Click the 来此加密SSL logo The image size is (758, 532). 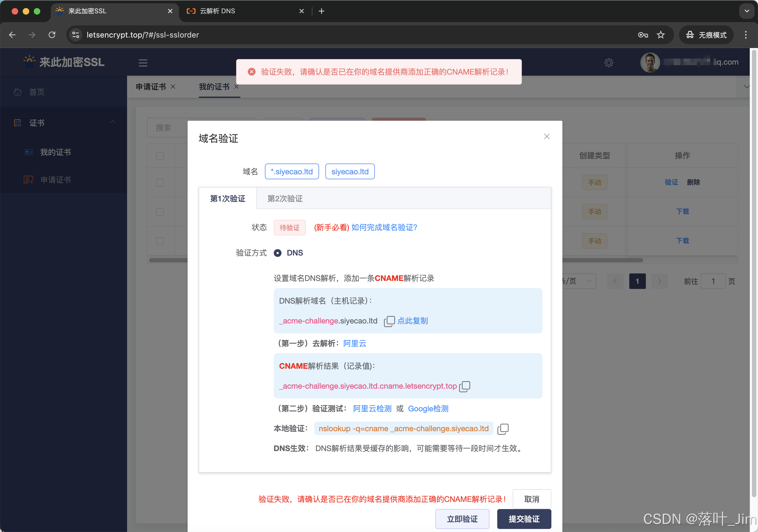pos(64,62)
